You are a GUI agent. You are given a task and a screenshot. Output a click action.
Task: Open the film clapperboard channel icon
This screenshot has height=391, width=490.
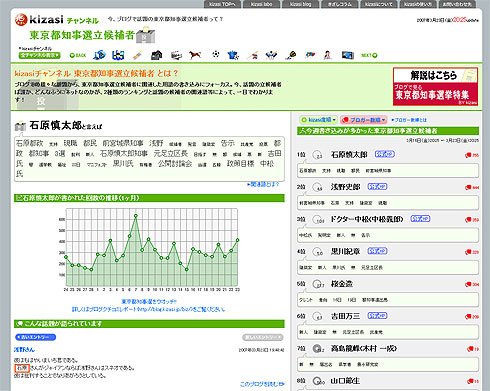coord(176,55)
